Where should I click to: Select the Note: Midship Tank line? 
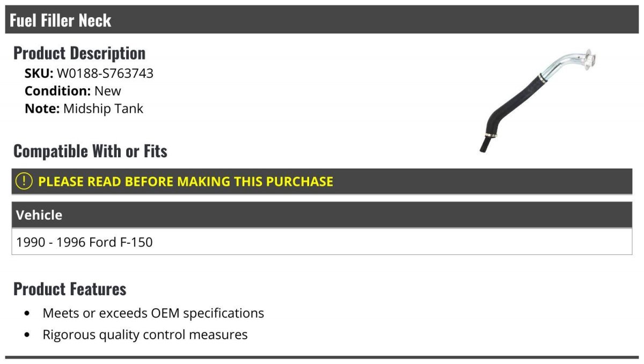(x=84, y=108)
